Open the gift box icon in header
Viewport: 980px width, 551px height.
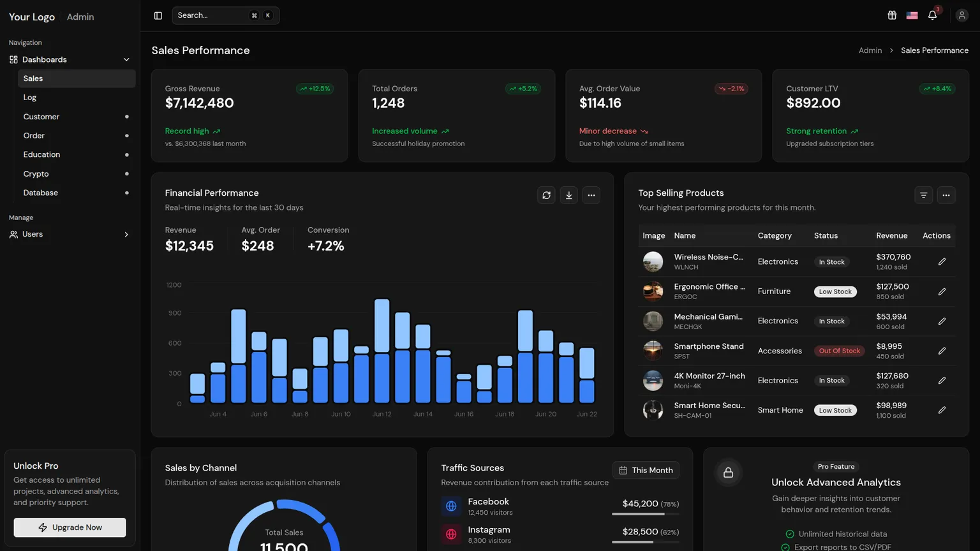tap(892, 15)
